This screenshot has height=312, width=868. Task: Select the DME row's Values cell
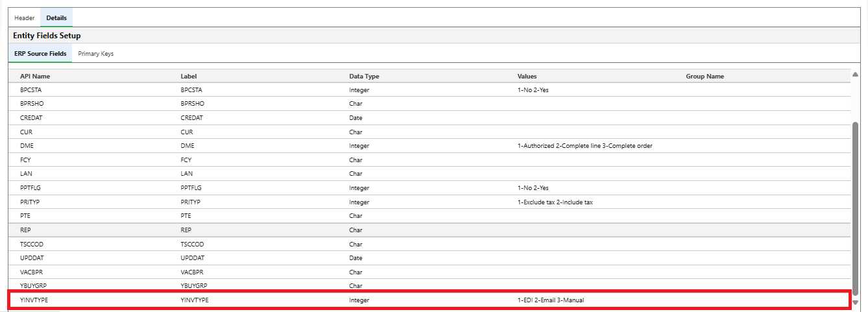(x=585, y=146)
